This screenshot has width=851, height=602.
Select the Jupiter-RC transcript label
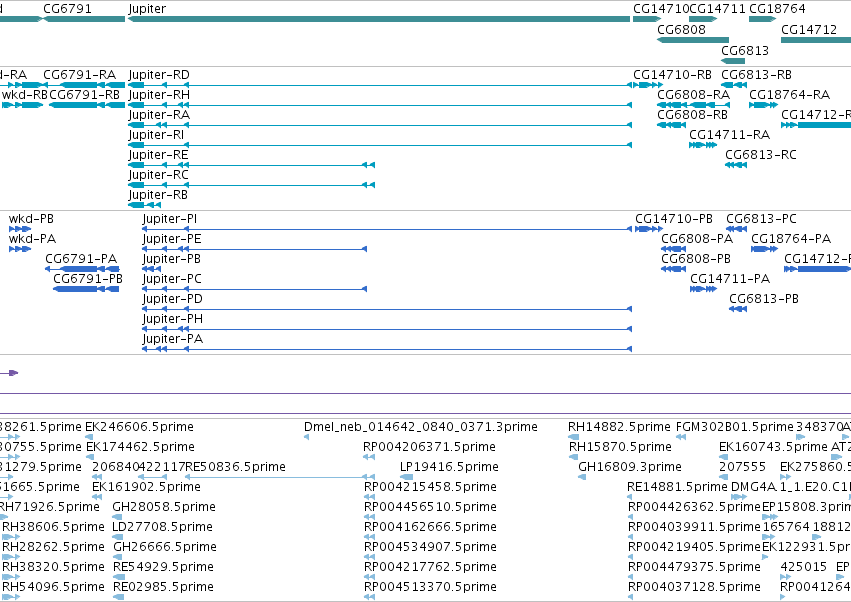coord(158,175)
